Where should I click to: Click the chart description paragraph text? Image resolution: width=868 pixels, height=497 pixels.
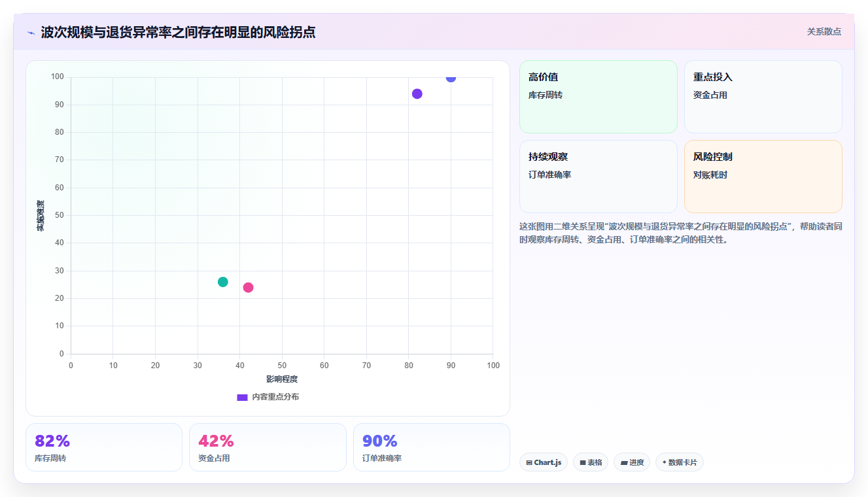680,233
